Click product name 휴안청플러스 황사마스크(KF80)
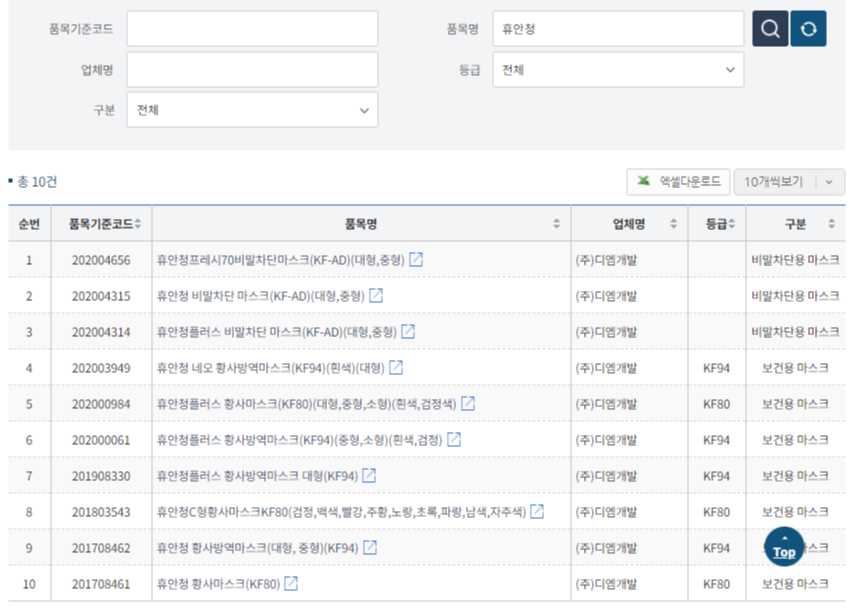 (306, 404)
